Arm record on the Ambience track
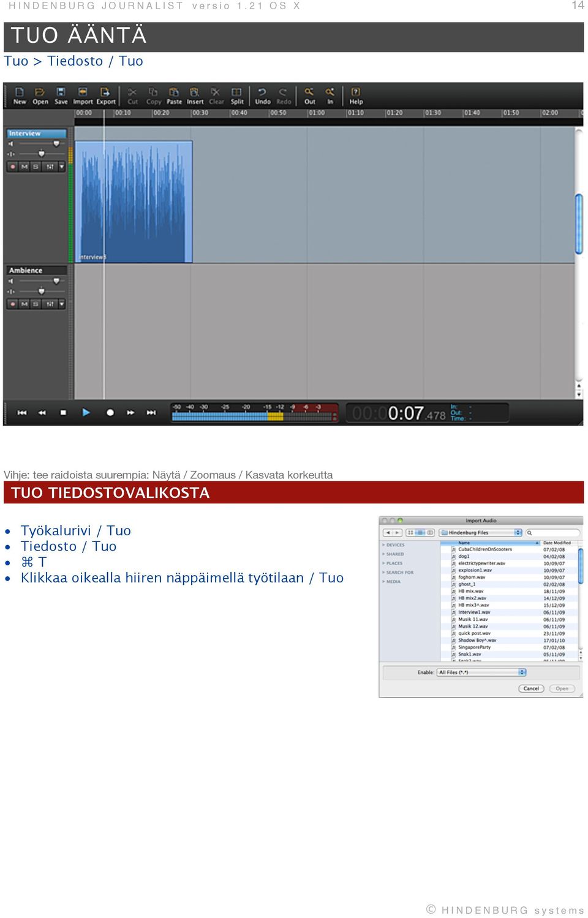Screen dimensions: 588x918 point(13,304)
